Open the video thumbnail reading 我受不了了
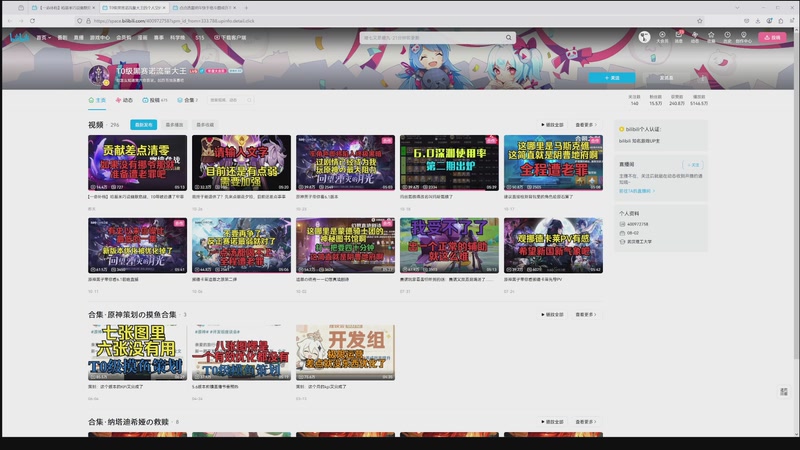 [449, 245]
